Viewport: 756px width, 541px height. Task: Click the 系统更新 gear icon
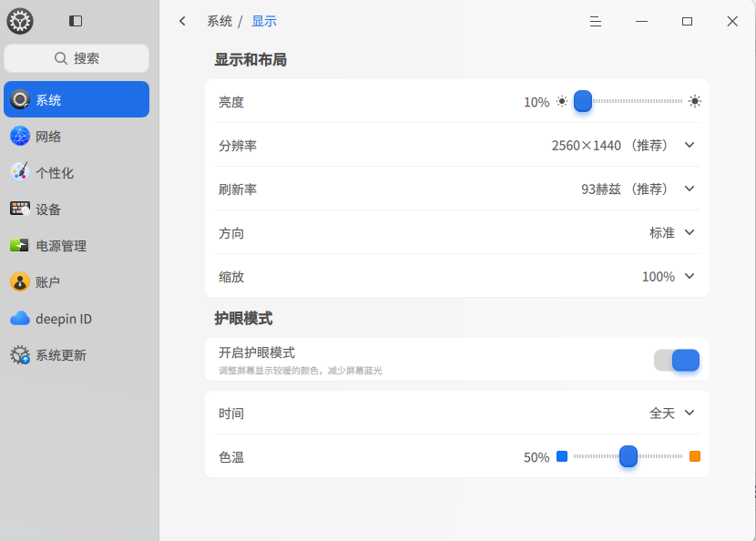20,355
